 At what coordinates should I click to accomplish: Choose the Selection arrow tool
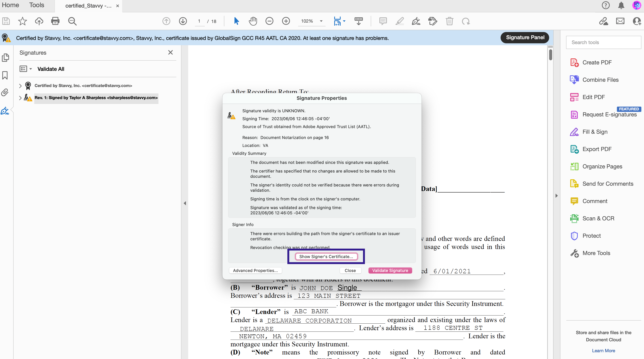pyautogui.click(x=236, y=21)
